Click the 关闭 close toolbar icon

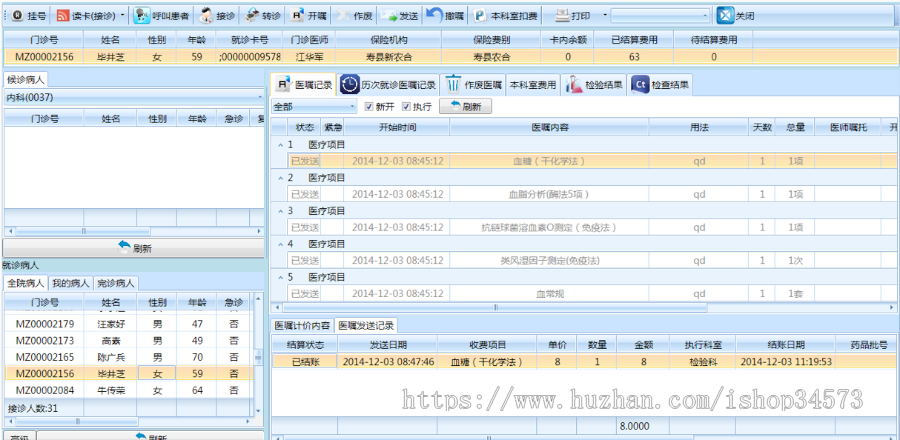point(726,15)
